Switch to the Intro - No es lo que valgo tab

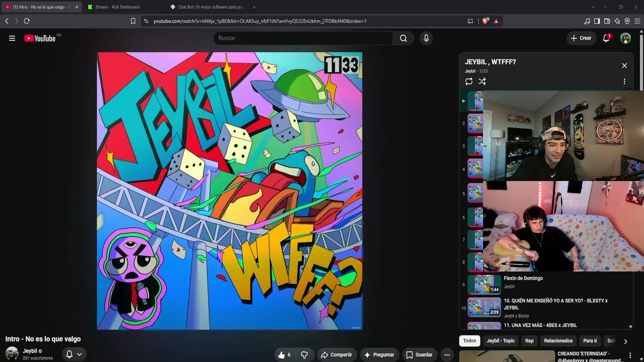click(x=41, y=7)
